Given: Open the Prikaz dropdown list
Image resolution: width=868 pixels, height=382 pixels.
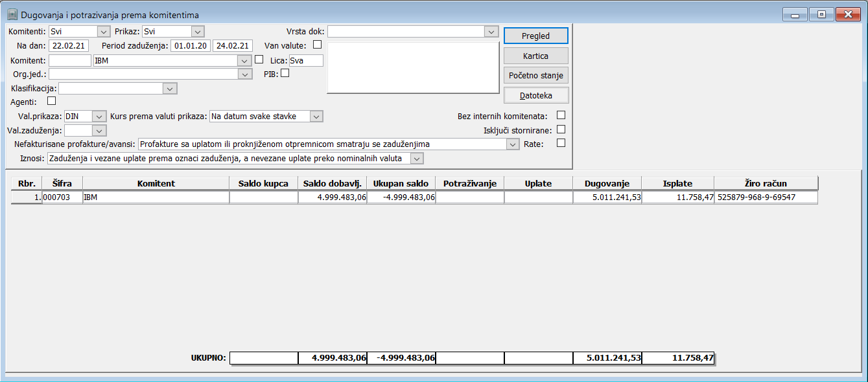Looking at the screenshot, I should (198, 31).
